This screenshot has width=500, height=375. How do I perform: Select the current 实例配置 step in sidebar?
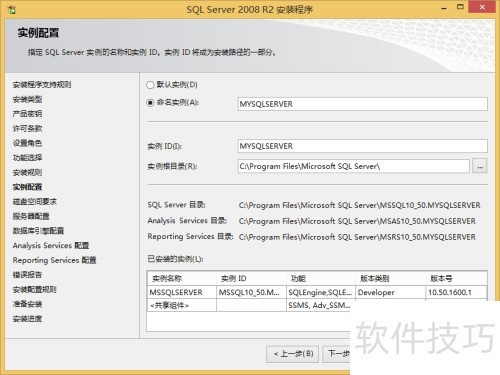click(x=27, y=187)
